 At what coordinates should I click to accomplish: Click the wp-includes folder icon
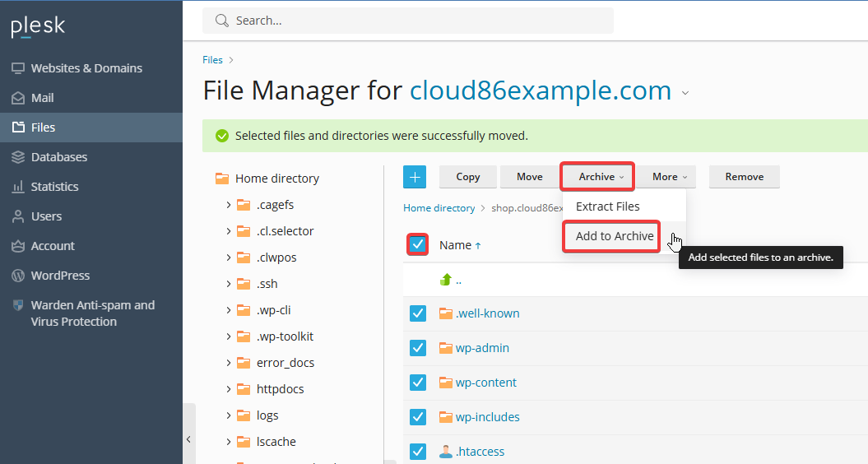[446, 417]
